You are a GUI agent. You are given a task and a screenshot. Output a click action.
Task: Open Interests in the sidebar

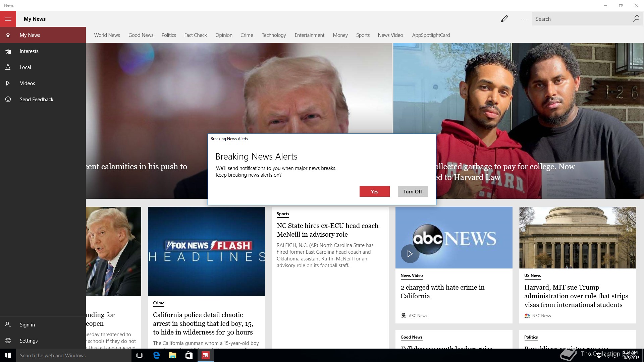point(43,51)
